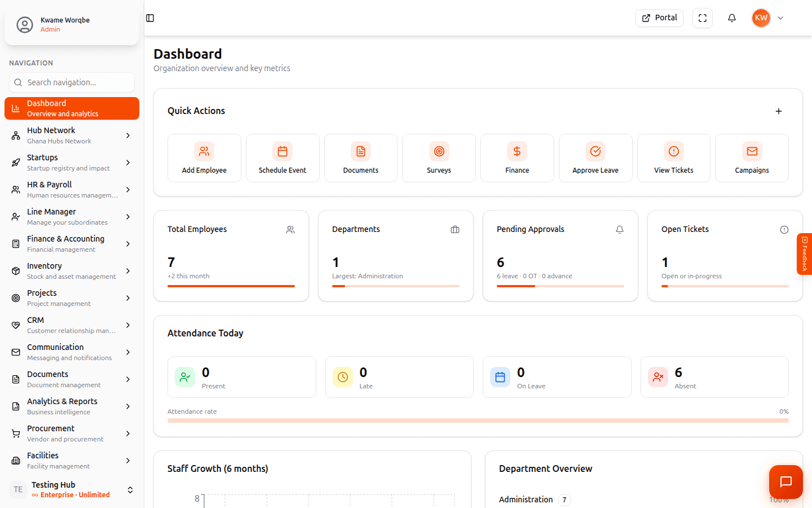Click the Pending Approvals progress bar
The height and width of the screenshot is (508, 812).
[561, 286]
